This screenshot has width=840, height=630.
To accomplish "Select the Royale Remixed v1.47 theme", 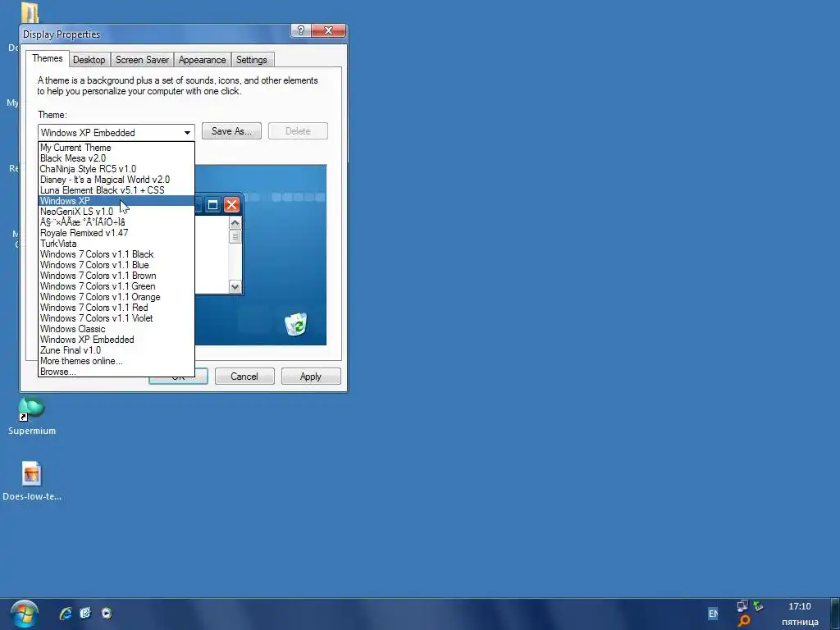I will 116,233.
